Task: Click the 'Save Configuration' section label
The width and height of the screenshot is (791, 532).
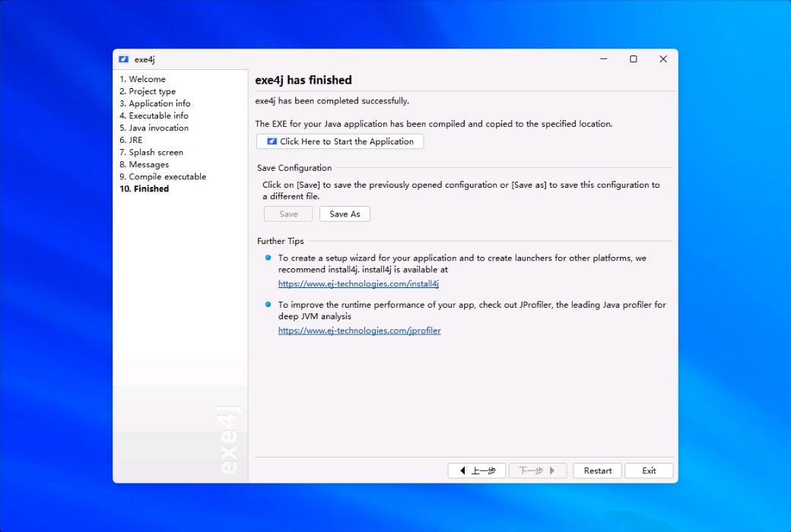Action: click(294, 168)
